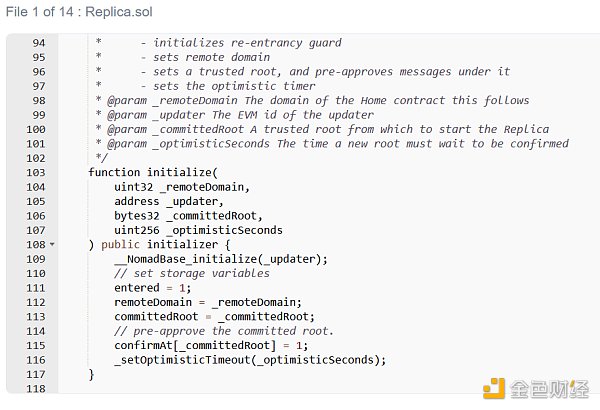Click the '_setOptimisticTimeout(_optimisticSeconds);' call
The height and width of the screenshot is (410, 600).
pyautogui.click(x=249, y=360)
